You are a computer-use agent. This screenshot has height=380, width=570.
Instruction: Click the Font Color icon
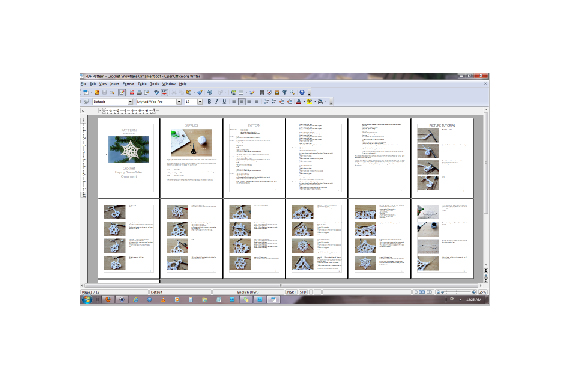coord(298,102)
